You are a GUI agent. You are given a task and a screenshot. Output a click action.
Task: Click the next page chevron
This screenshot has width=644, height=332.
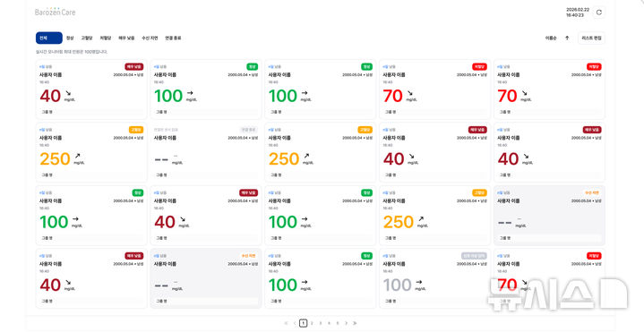(347, 323)
